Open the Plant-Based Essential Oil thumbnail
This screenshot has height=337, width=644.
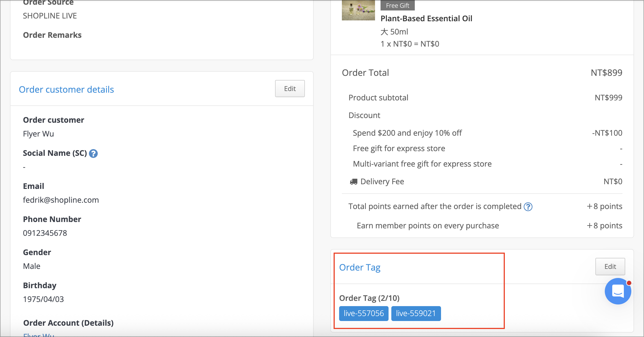tap(358, 10)
